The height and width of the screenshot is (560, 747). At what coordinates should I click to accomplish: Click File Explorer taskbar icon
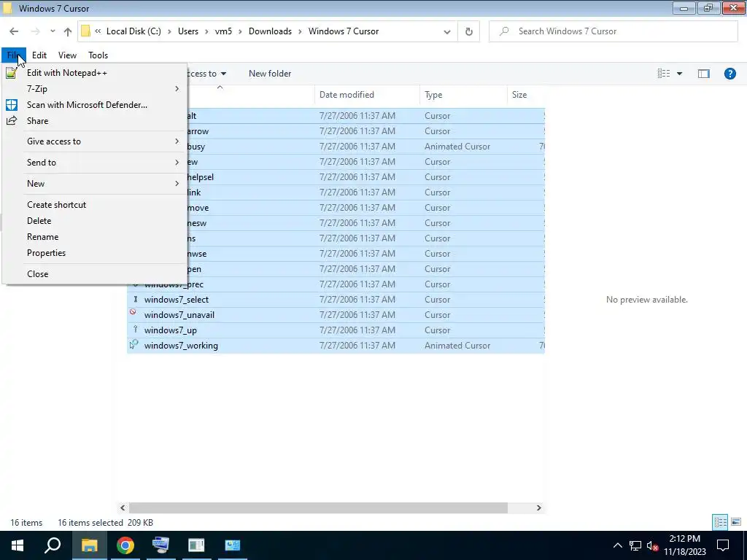coord(89,545)
